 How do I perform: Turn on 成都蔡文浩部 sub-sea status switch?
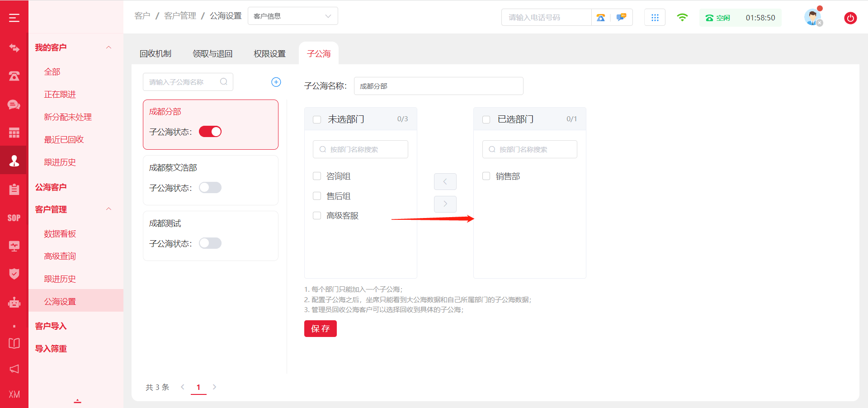(210, 187)
